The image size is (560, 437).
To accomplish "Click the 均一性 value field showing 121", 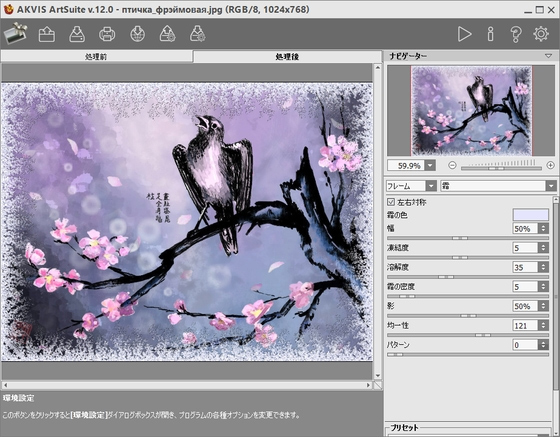I will pos(525,325).
